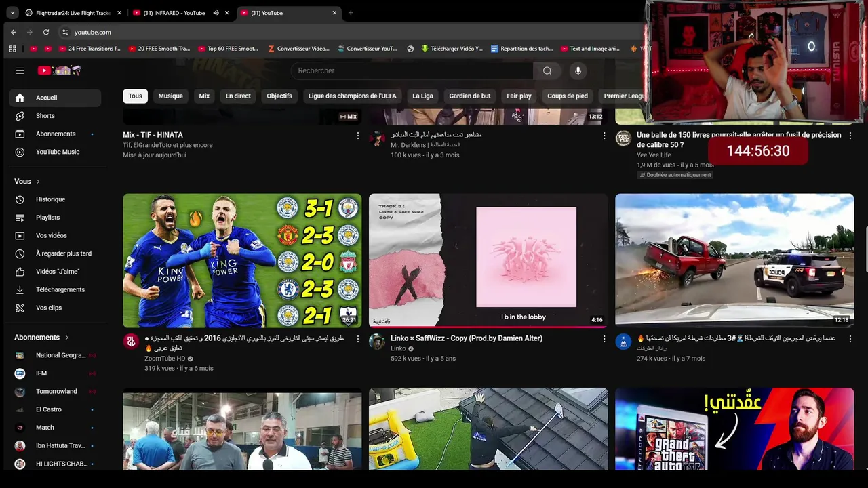Open Accueil in sidebar
The height and width of the screenshot is (488, 868).
(x=55, y=98)
